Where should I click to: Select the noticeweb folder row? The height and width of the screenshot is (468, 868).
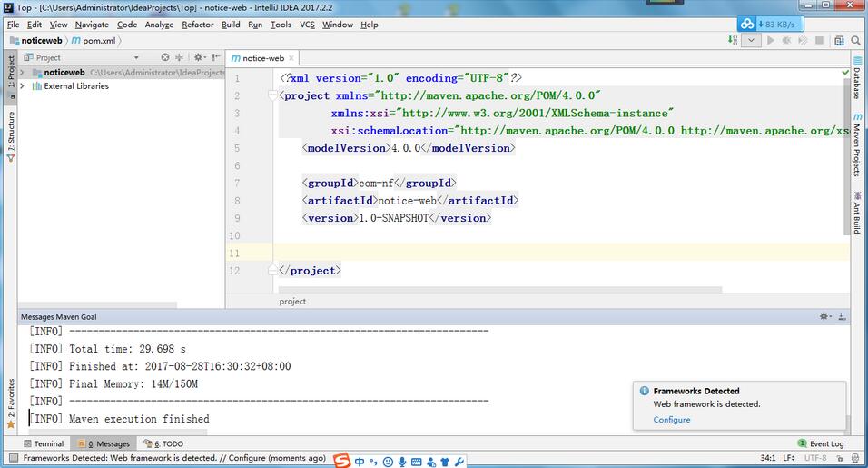[122, 72]
